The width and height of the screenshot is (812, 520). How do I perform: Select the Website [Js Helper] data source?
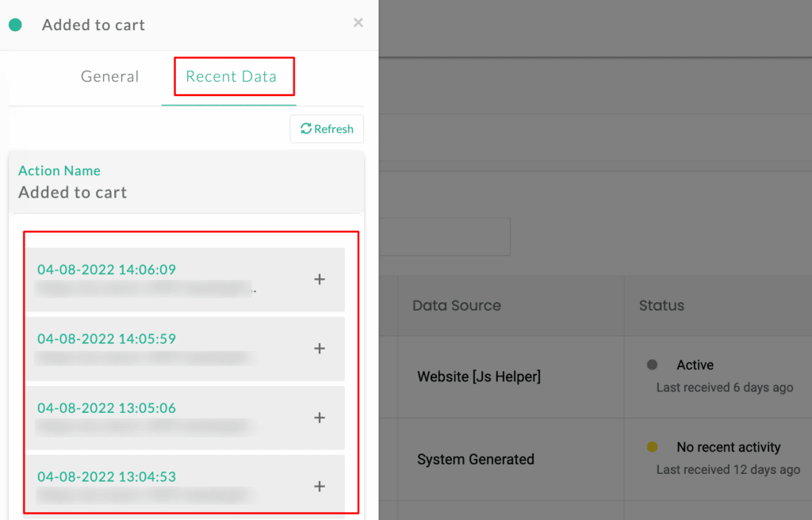point(479,377)
